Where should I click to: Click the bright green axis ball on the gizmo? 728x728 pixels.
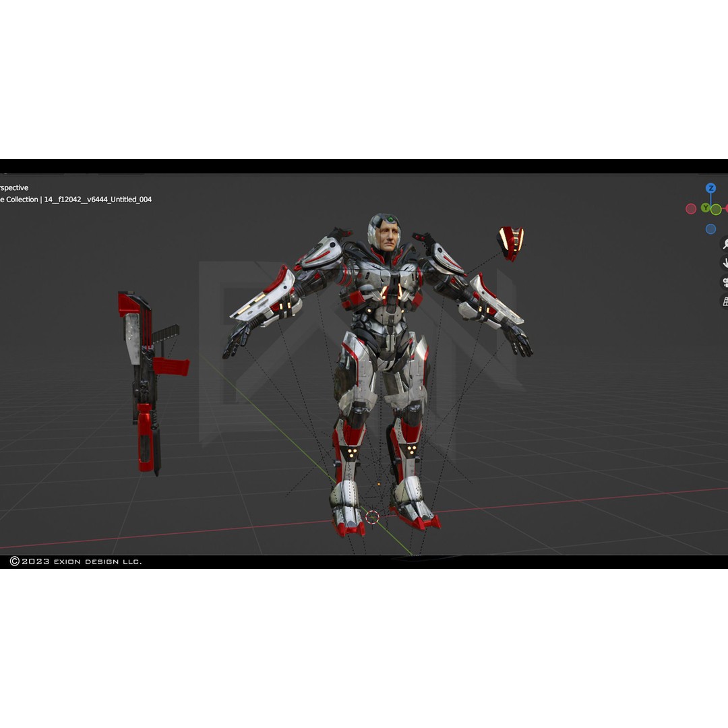pyautogui.click(x=715, y=209)
